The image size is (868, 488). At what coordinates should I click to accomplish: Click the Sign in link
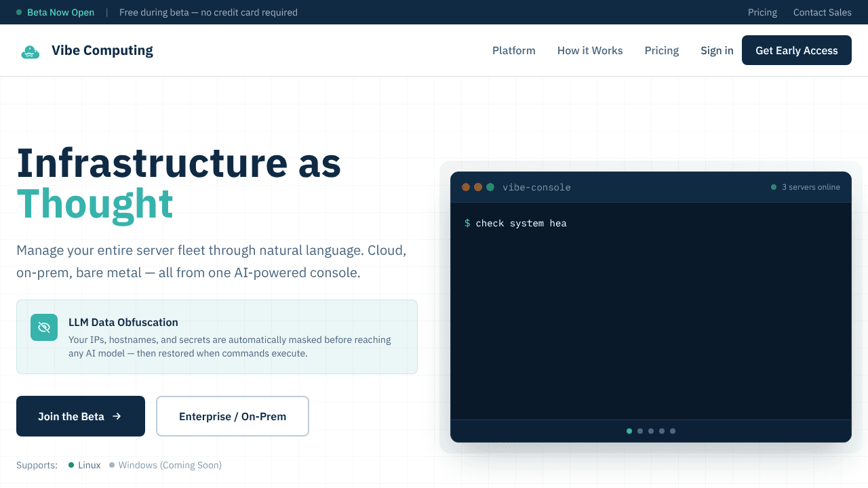(x=717, y=51)
